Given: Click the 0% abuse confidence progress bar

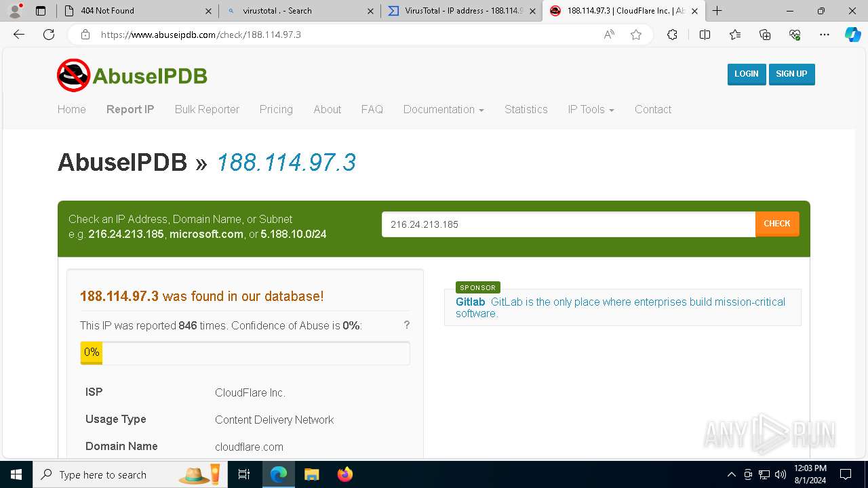Looking at the screenshot, I should [245, 352].
